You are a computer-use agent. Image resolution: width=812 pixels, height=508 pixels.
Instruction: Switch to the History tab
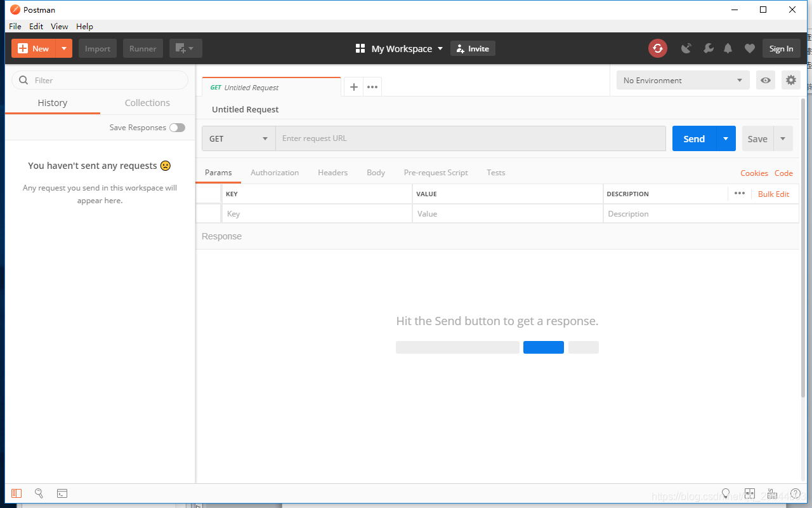pos(53,103)
